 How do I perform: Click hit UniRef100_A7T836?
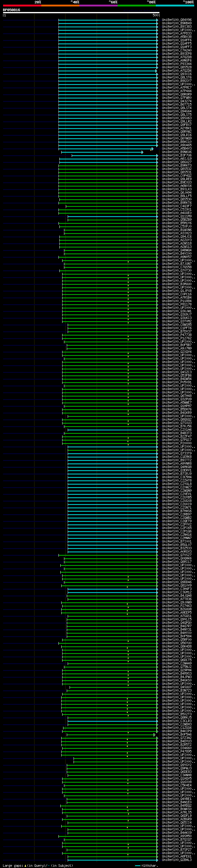coord(177,599)
